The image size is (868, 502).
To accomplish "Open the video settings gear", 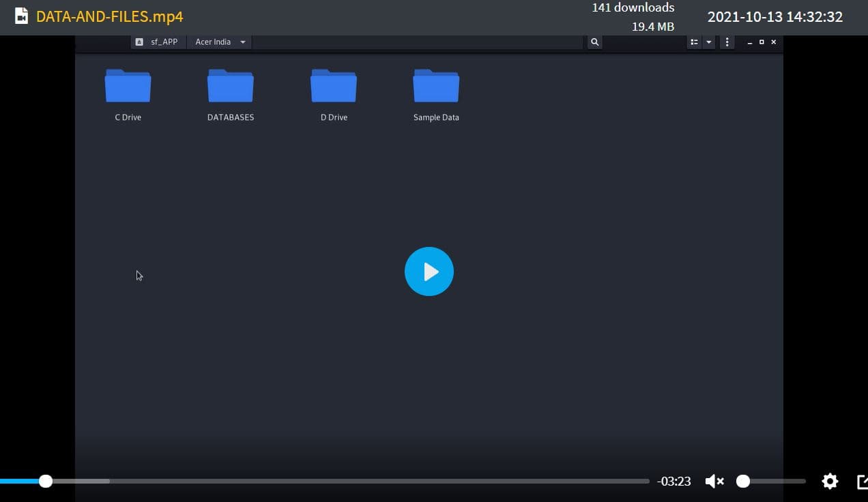I will pos(830,482).
